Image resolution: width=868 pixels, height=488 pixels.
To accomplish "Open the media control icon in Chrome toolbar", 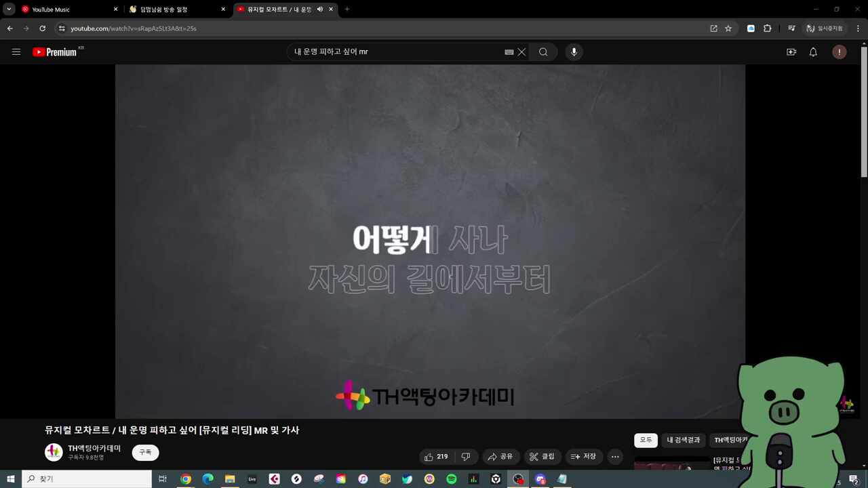I will tap(791, 28).
